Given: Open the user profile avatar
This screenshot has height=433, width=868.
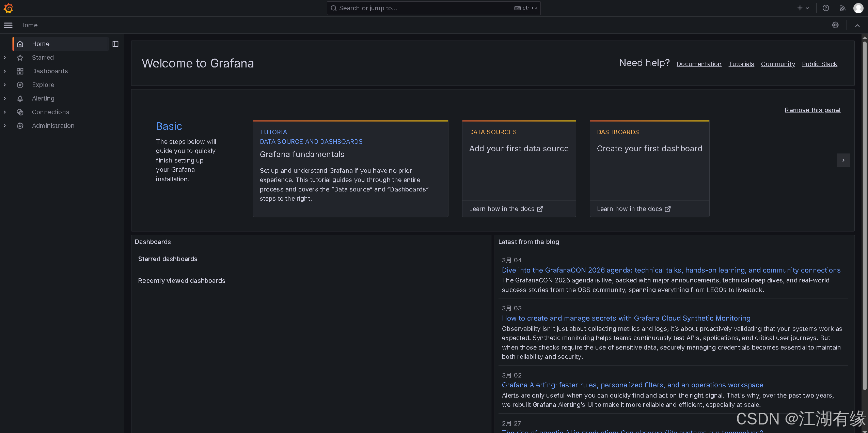Looking at the screenshot, I should point(858,8).
